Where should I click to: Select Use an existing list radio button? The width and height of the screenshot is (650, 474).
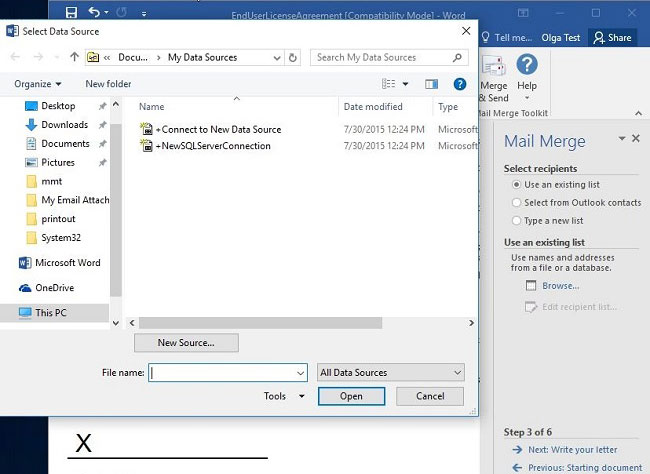click(x=516, y=185)
